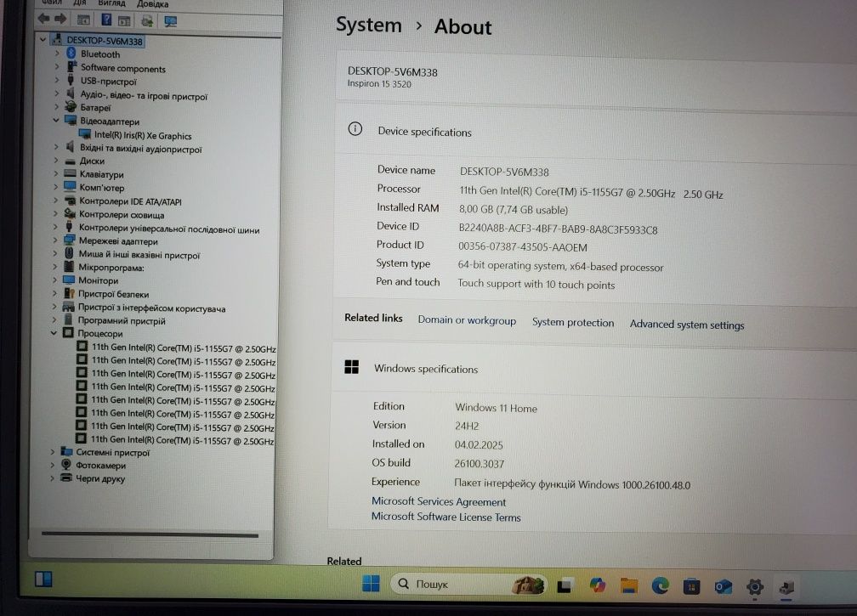Open the Дія menu

(80, 3)
